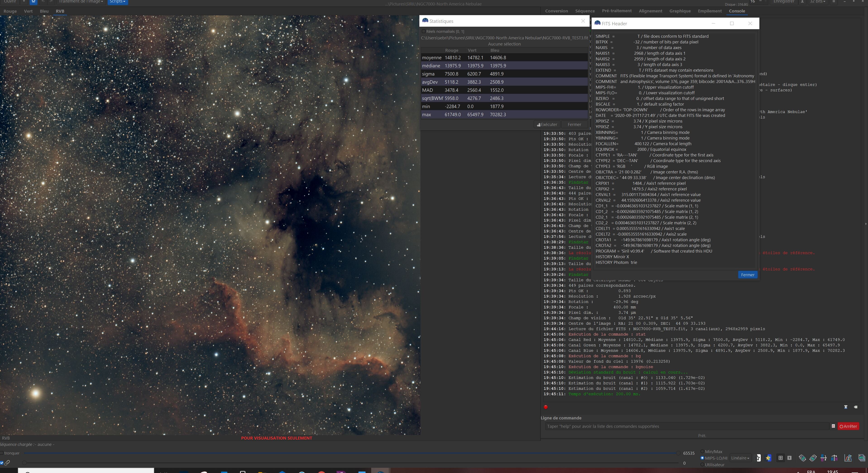Click the zoom to fit icon
Image resolution: width=868 pixels, height=473 pixels.
point(780,458)
